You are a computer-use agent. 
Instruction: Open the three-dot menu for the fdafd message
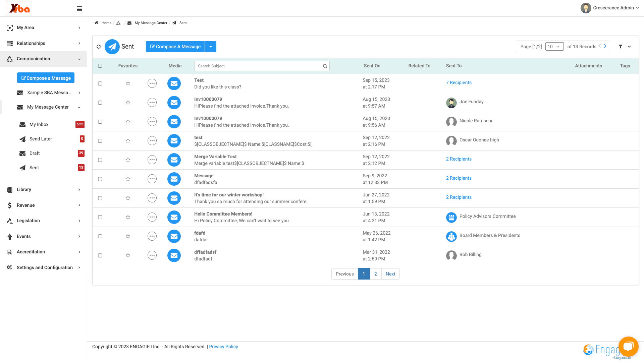152,236
